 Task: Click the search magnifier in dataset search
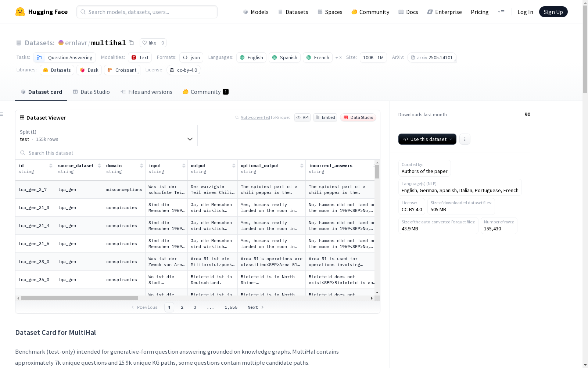point(23,153)
